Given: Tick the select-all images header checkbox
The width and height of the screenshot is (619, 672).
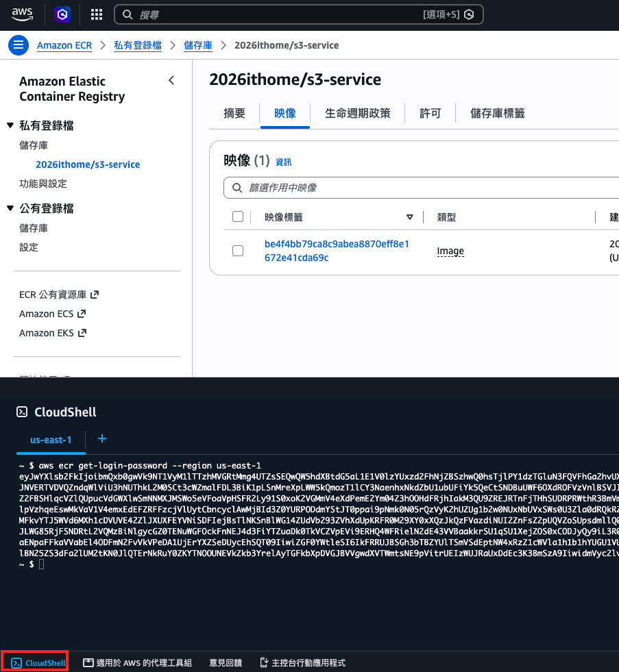Looking at the screenshot, I should [238, 216].
